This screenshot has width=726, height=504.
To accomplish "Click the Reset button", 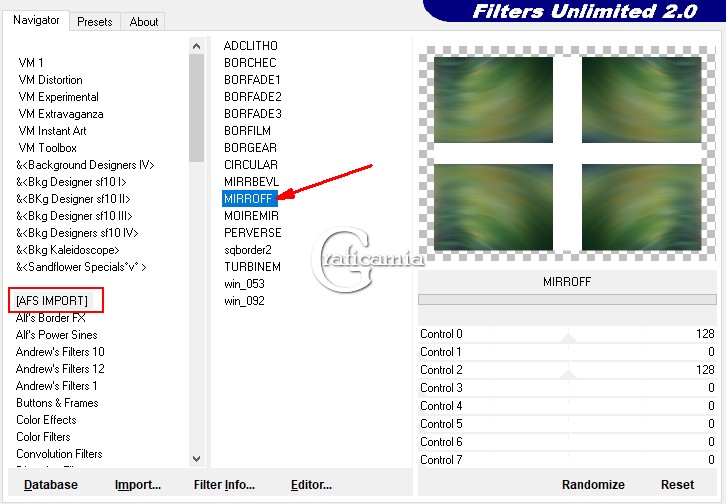I will [677, 485].
